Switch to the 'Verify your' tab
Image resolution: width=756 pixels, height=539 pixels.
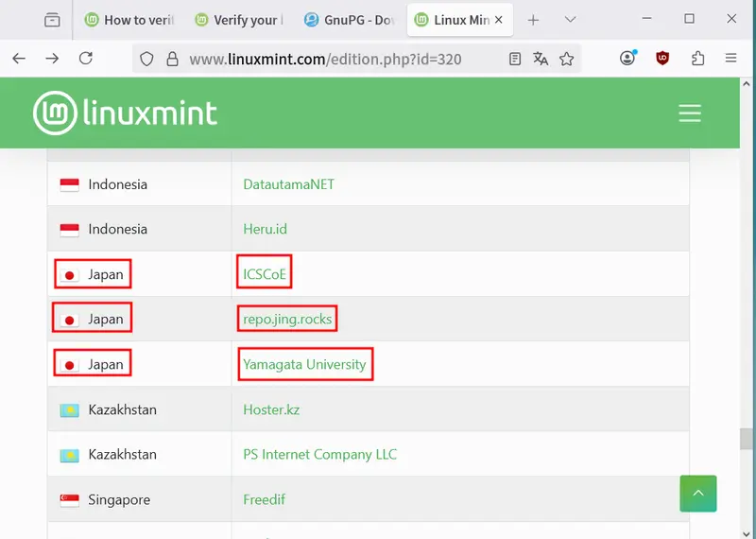pyautogui.click(x=239, y=20)
